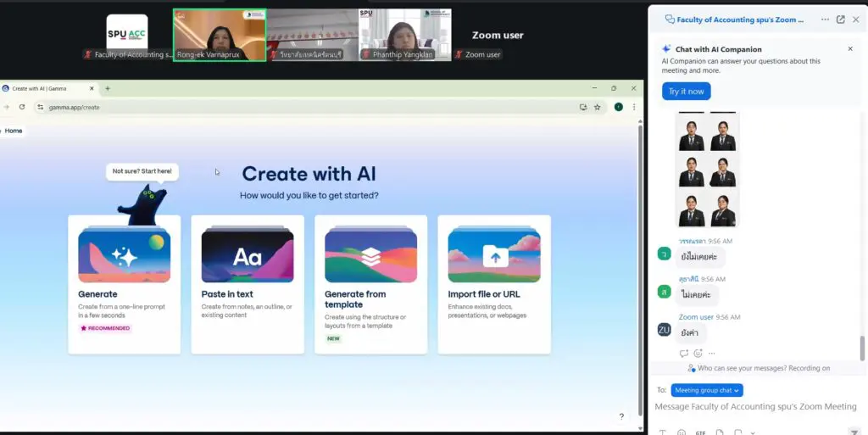The image size is (868, 435).
Task: Dismiss the Chat with AI Companion banner
Action: [850, 49]
